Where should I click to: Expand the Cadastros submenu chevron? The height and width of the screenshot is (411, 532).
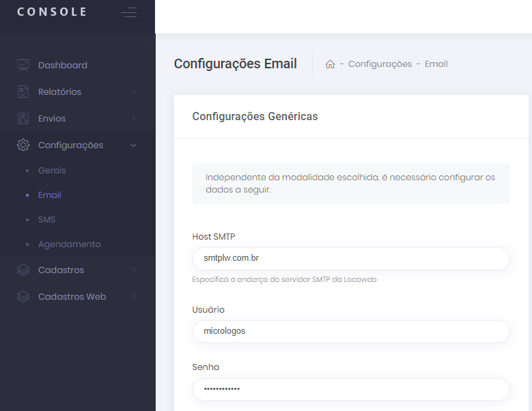point(134,270)
